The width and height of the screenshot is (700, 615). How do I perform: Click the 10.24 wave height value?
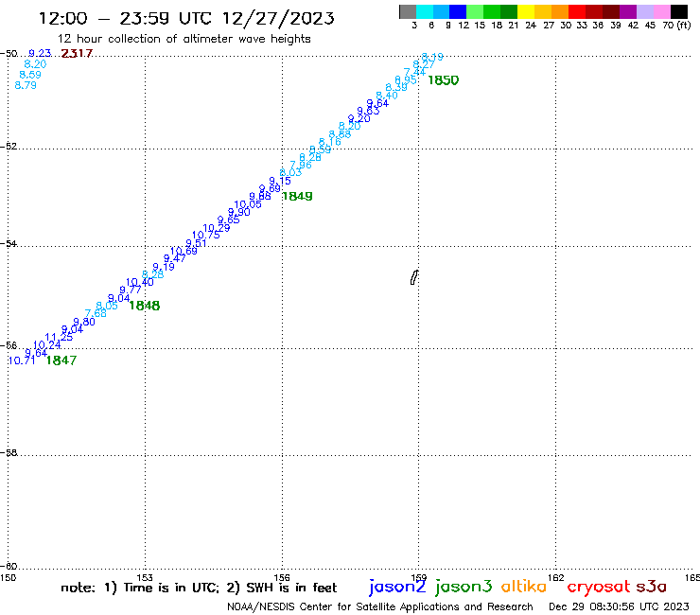click(47, 344)
